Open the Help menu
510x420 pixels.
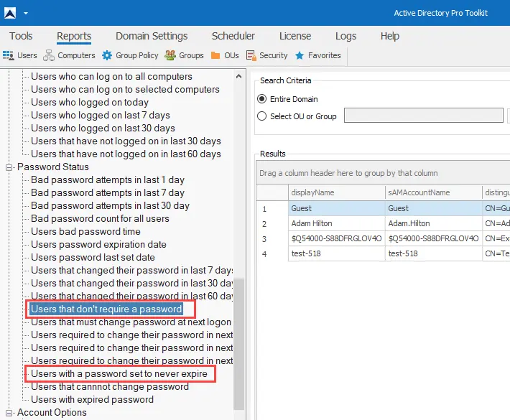(x=389, y=36)
